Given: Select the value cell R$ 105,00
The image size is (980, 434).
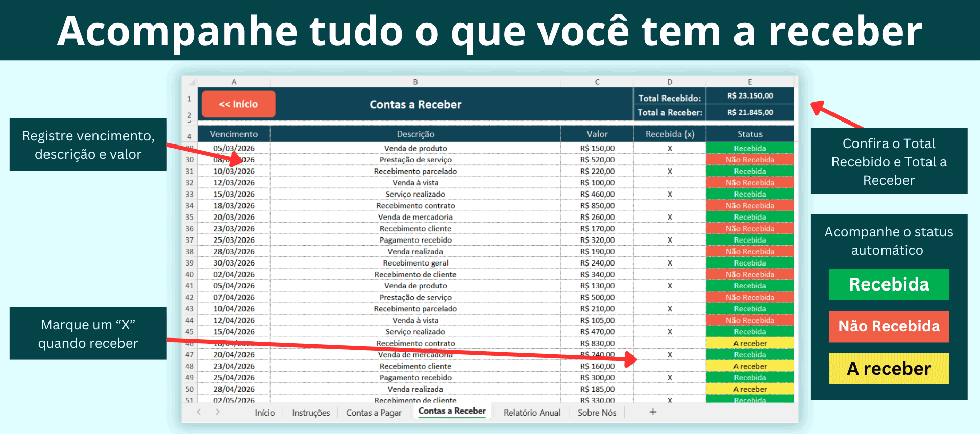Looking at the screenshot, I should [597, 320].
